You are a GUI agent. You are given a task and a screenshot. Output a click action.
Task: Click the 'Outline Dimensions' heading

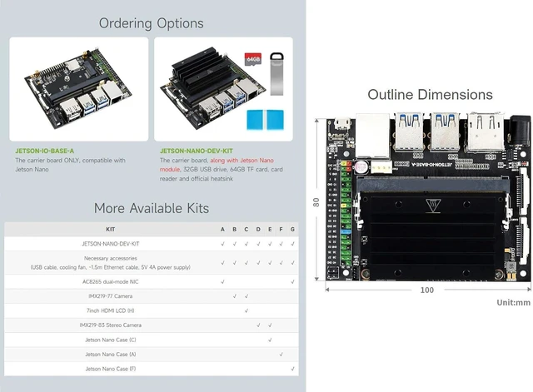coord(430,95)
